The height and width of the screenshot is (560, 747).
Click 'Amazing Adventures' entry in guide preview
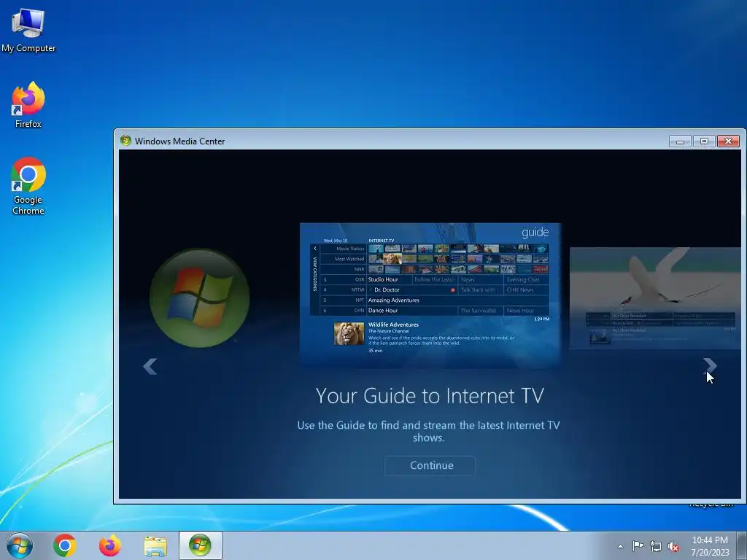(x=393, y=300)
